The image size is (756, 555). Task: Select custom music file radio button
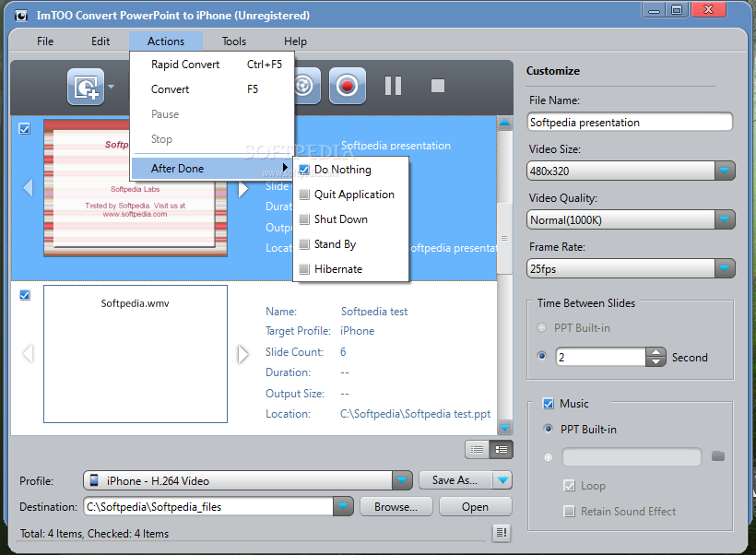549,457
